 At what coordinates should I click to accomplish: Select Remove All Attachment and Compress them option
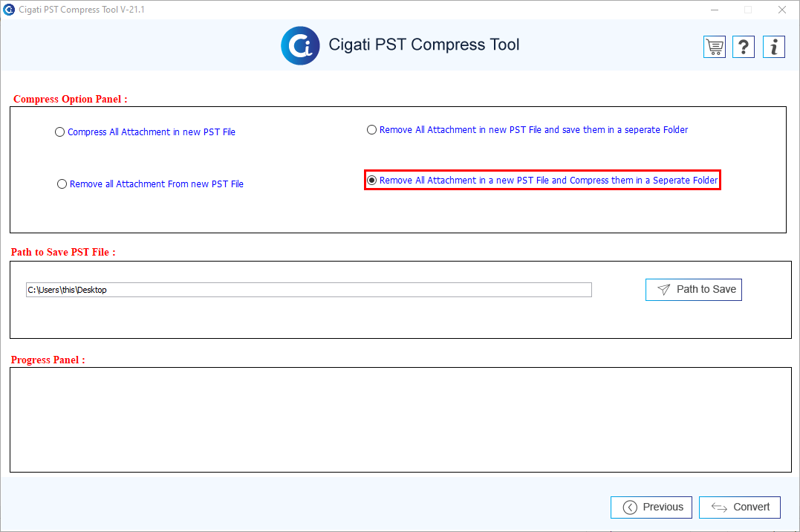click(x=542, y=181)
